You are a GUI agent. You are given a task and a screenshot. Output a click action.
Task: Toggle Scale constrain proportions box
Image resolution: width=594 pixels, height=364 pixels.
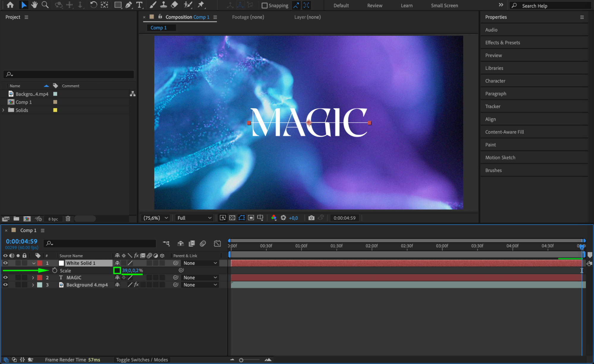(x=117, y=270)
